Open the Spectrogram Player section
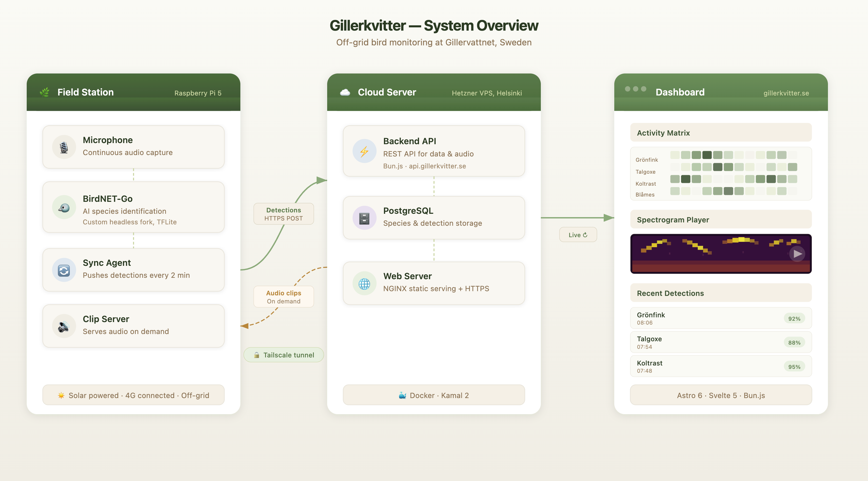The width and height of the screenshot is (868, 481). 721,219
